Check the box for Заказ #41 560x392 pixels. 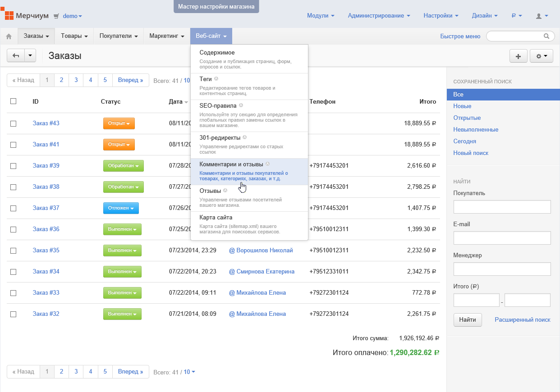[13, 145]
